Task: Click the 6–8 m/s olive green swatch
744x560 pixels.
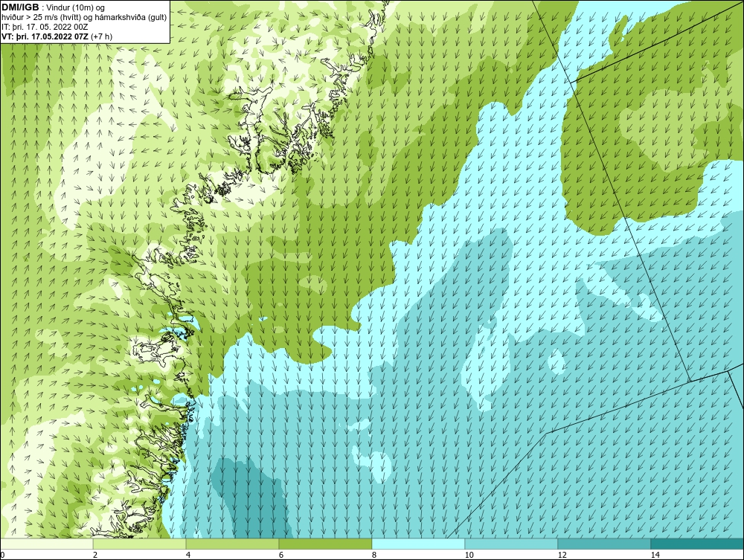Action: click(326, 544)
